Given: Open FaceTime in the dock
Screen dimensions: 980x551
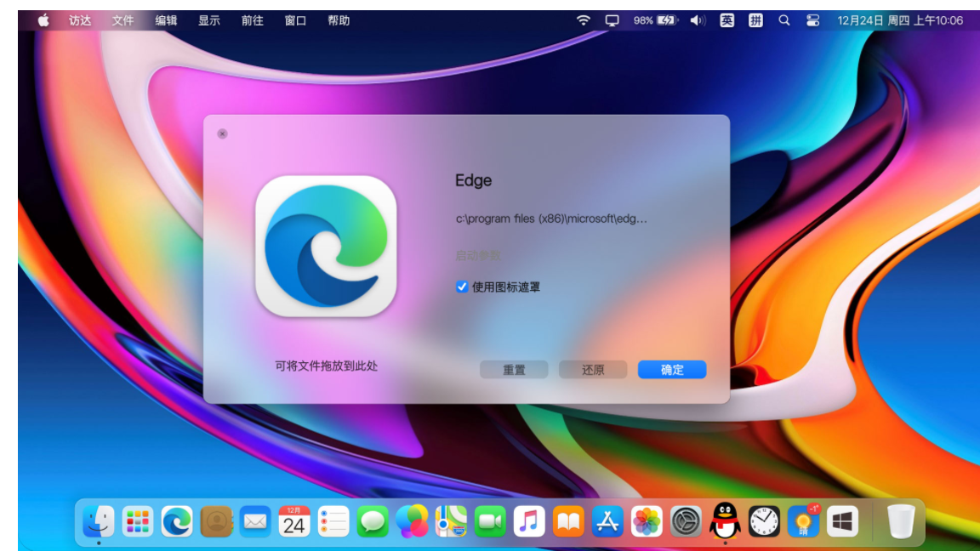Looking at the screenshot, I should coord(490,521).
